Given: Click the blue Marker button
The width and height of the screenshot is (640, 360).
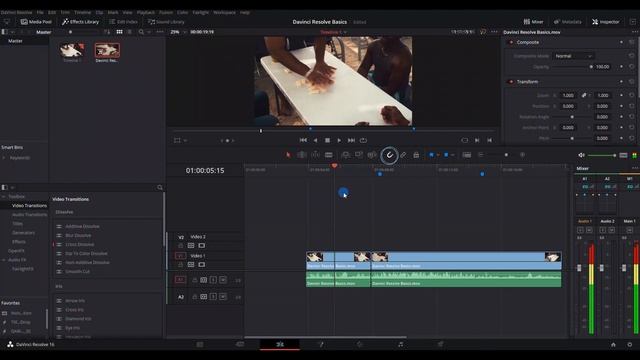Looking at the screenshot, I should (x=446, y=155).
